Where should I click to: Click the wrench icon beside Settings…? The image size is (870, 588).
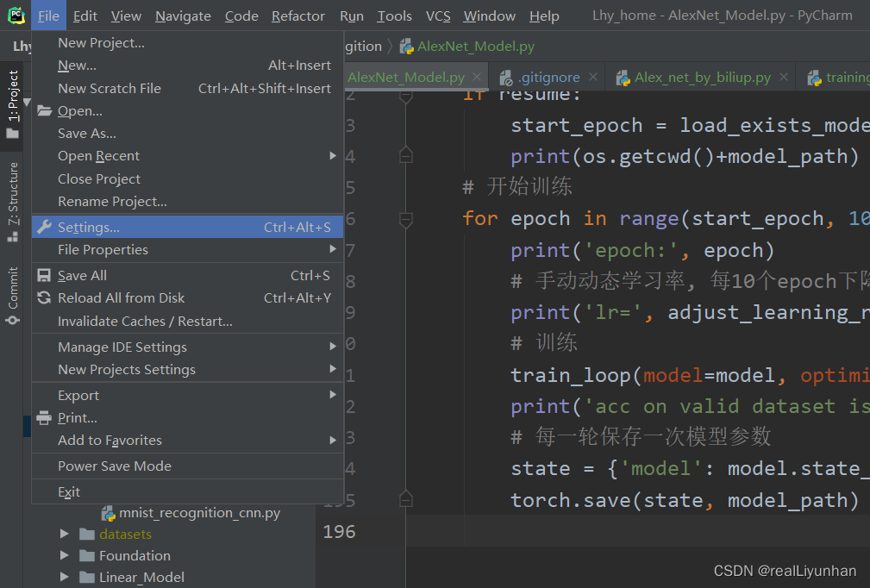click(x=45, y=225)
